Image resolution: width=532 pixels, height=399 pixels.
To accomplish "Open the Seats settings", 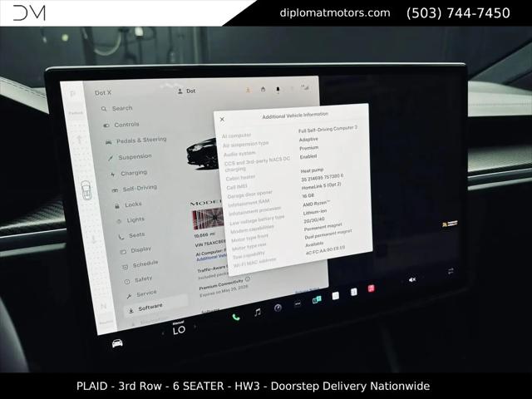I will (x=131, y=235).
